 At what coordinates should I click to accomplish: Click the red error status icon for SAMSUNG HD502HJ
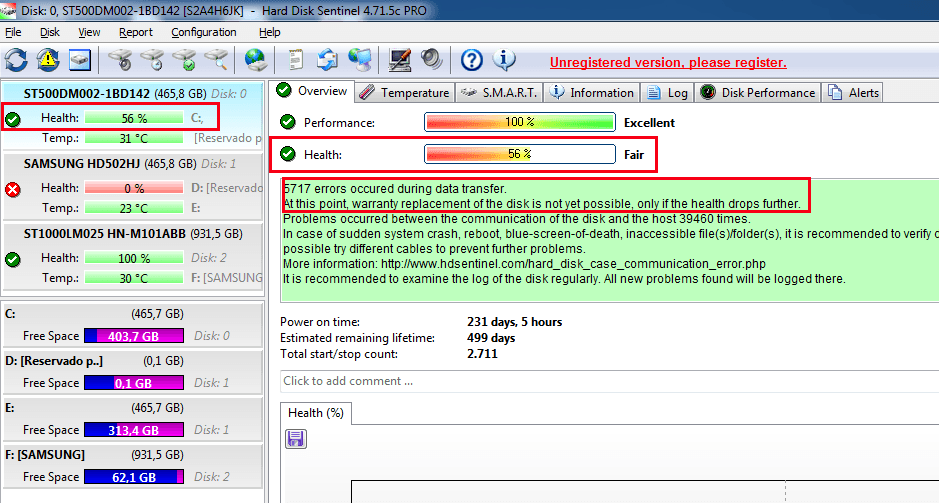coord(13,190)
